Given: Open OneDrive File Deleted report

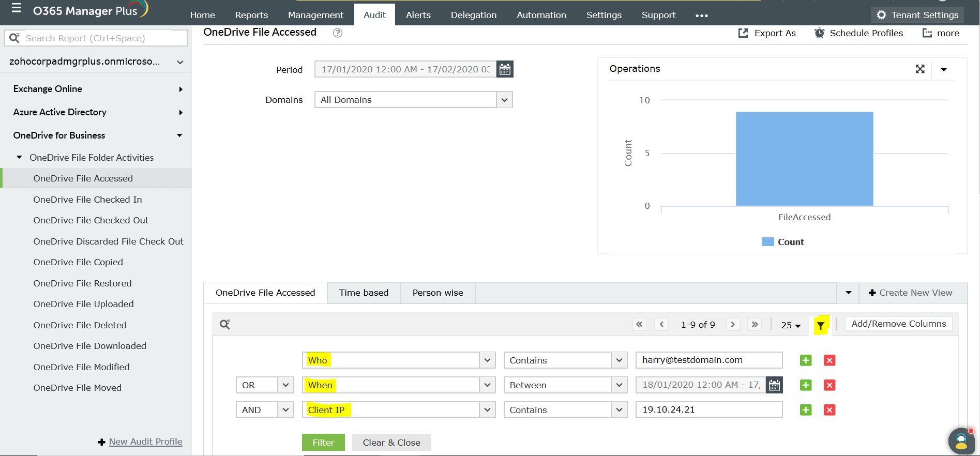Looking at the screenshot, I should [x=80, y=325].
